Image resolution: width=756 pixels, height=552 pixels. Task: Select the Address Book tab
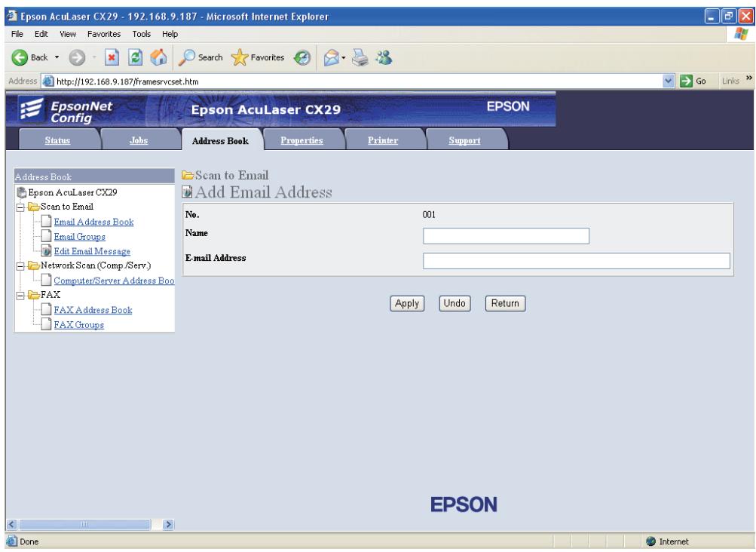[x=220, y=141]
